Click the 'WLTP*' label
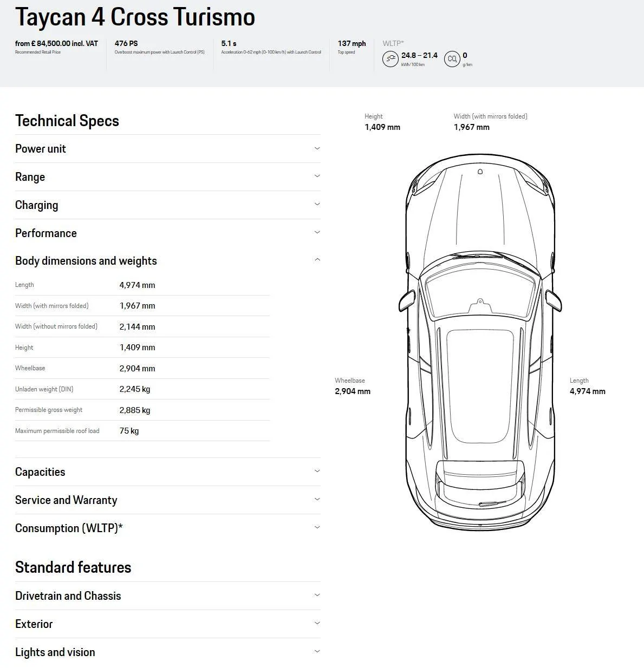 coord(393,43)
